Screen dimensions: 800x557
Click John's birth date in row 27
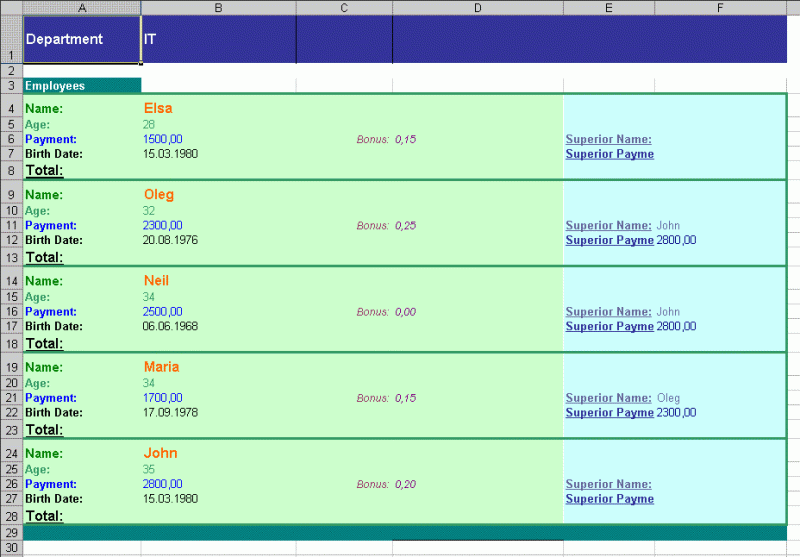(170, 499)
